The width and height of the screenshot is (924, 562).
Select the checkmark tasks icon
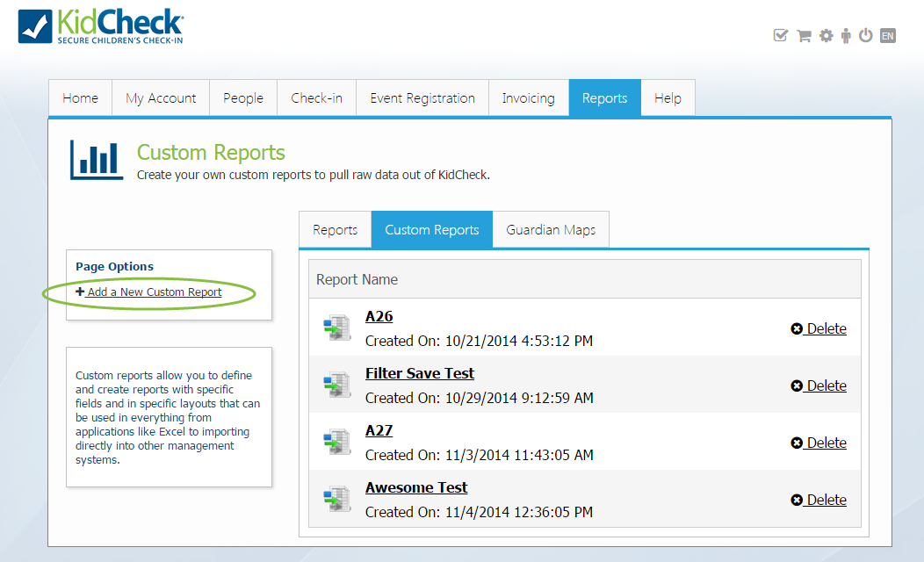(781, 35)
